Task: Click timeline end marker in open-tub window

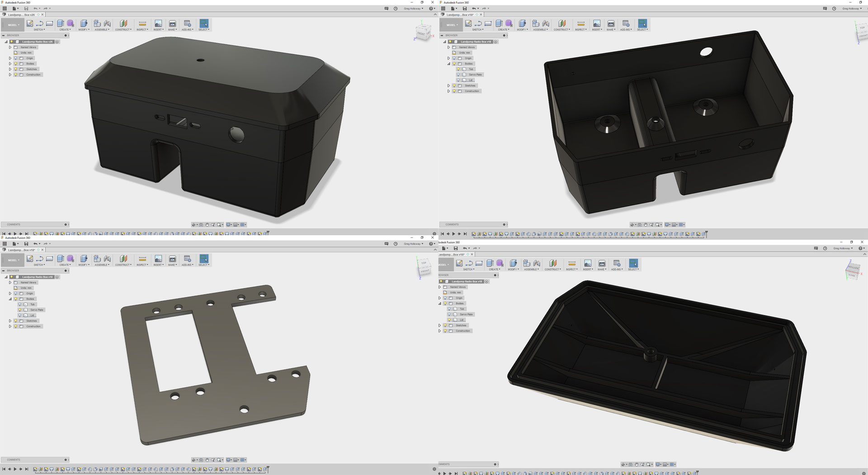Action: click(x=706, y=234)
